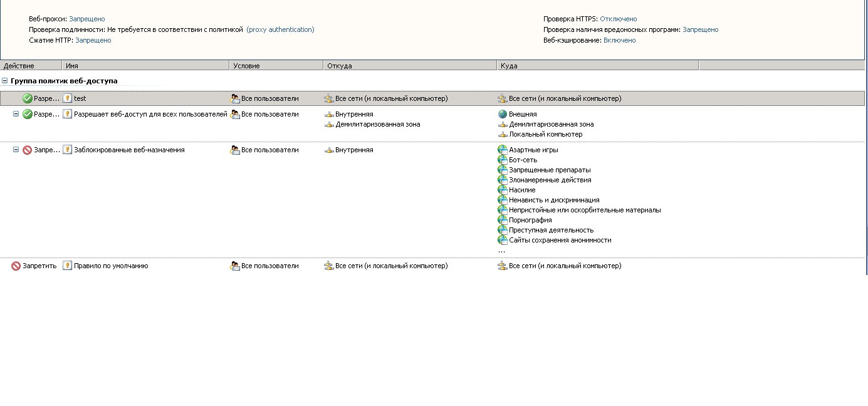Click the green allow icon of test rule
The image size is (868, 406).
[28, 98]
